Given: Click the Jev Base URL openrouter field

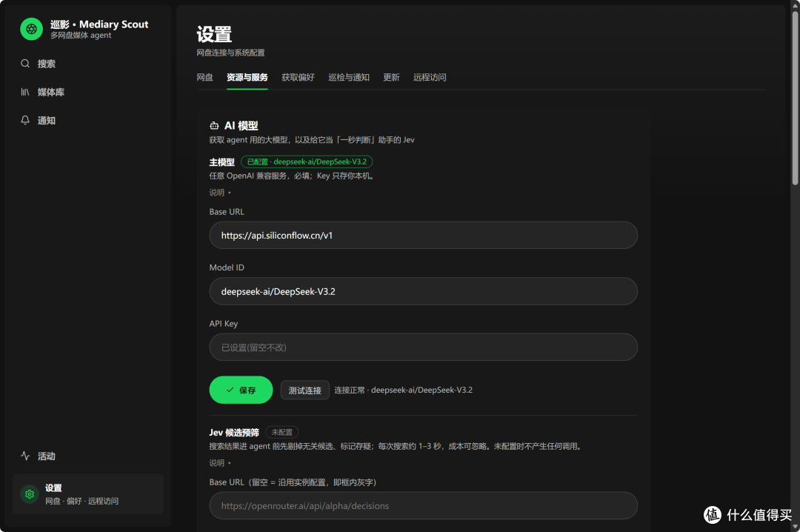Looking at the screenshot, I should click(424, 505).
